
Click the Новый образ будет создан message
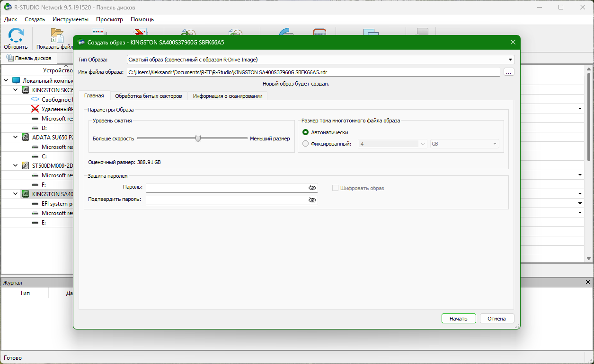click(296, 84)
